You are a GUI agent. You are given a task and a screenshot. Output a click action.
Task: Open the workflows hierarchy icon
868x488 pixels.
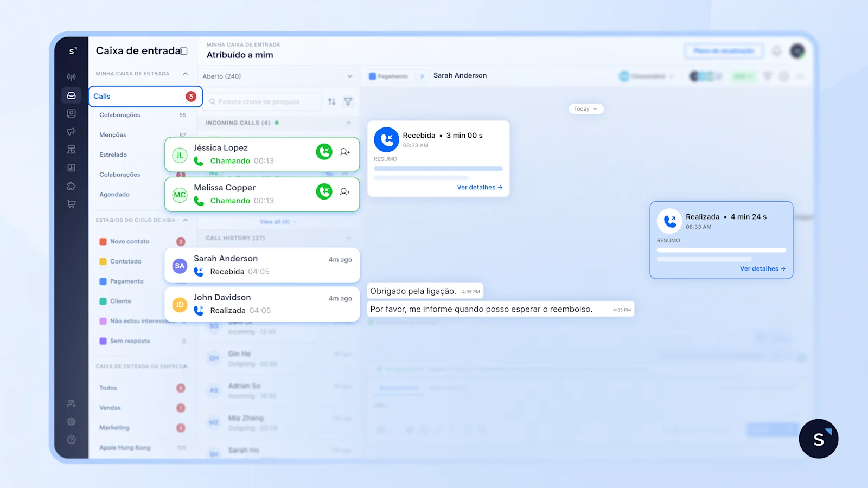[71, 150]
